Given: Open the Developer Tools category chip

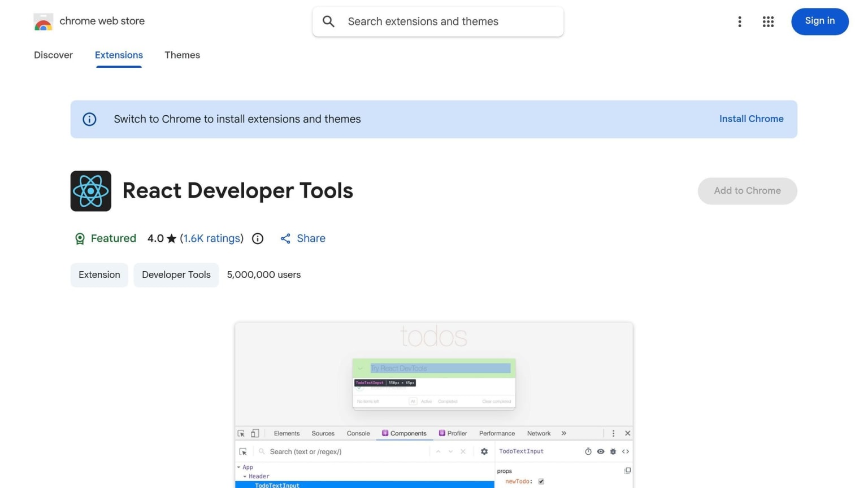Looking at the screenshot, I should [176, 274].
